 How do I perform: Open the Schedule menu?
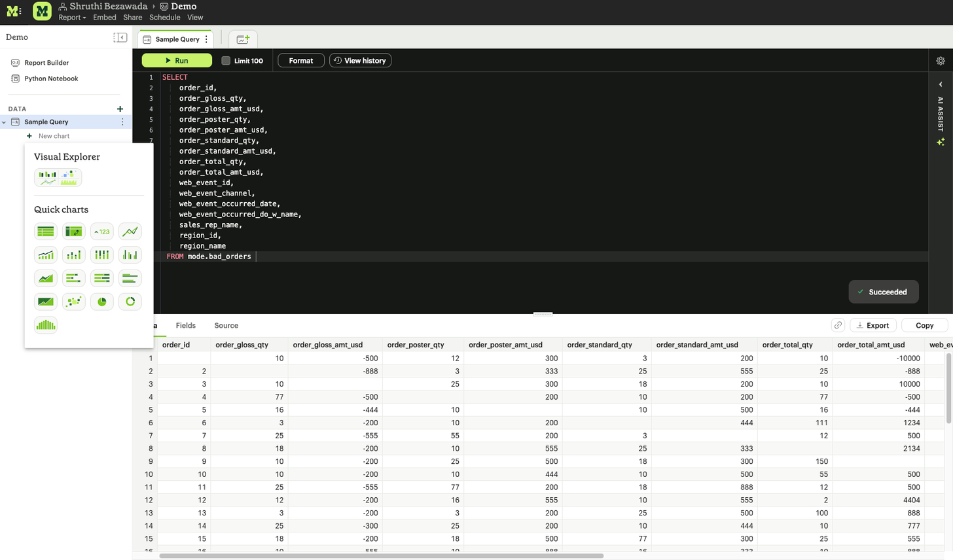tap(164, 18)
